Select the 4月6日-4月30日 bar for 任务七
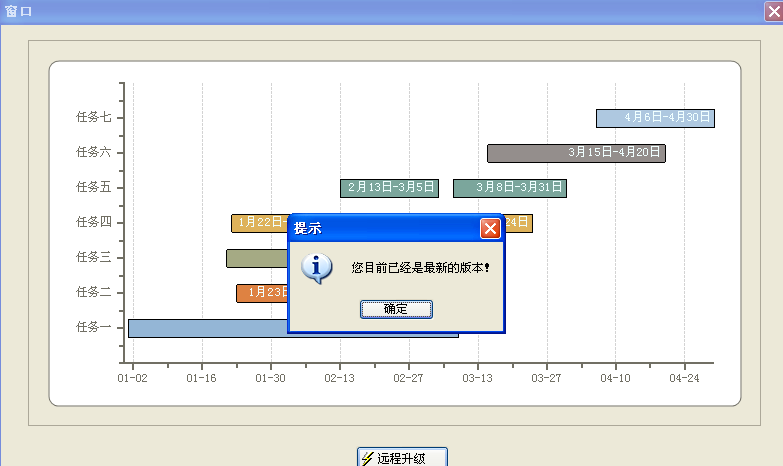The width and height of the screenshot is (783, 466). pos(655,118)
